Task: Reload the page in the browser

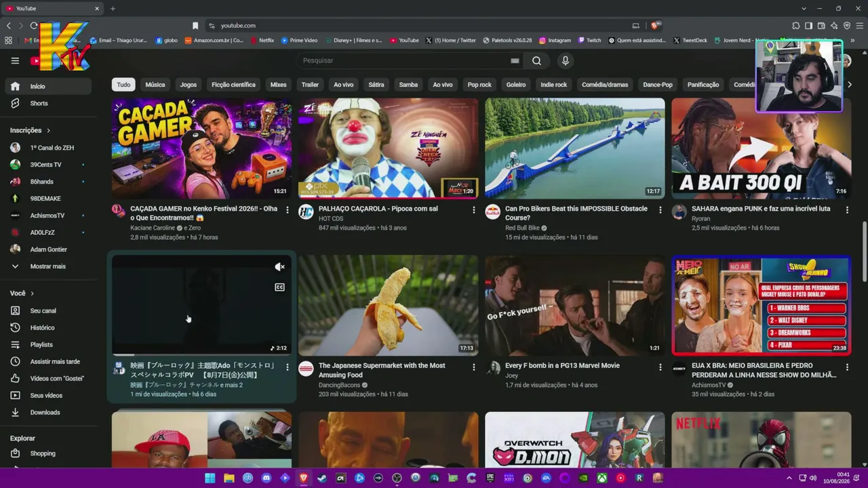Action: 33,26
